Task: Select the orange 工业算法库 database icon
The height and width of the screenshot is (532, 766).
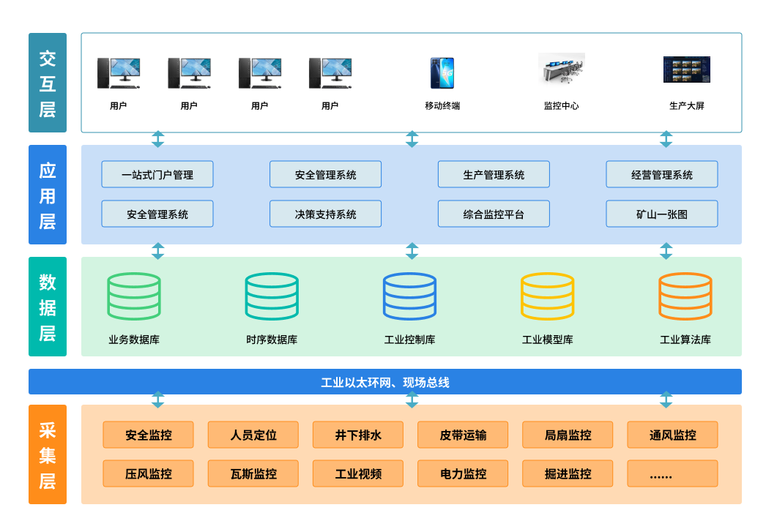Action: pos(685,296)
